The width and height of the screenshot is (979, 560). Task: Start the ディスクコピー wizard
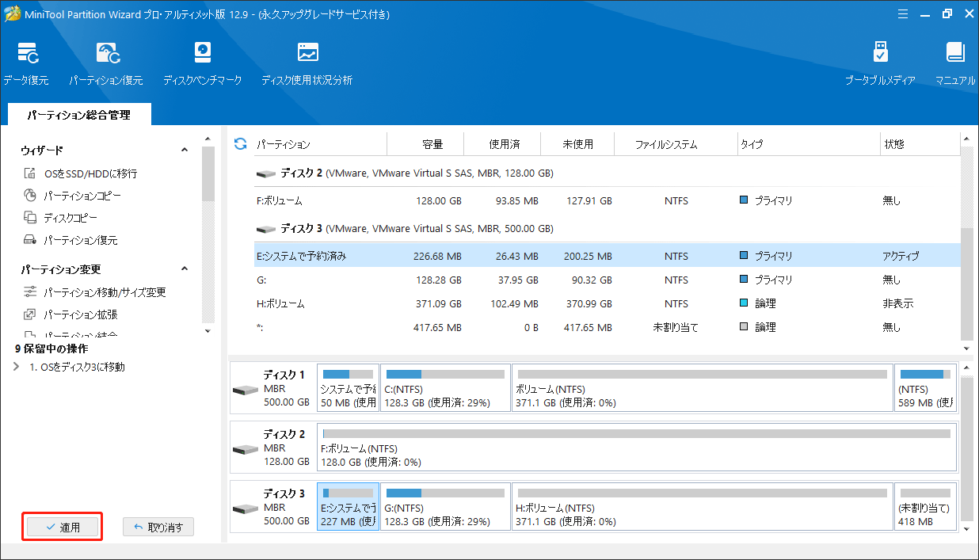[x=60, y=218]
